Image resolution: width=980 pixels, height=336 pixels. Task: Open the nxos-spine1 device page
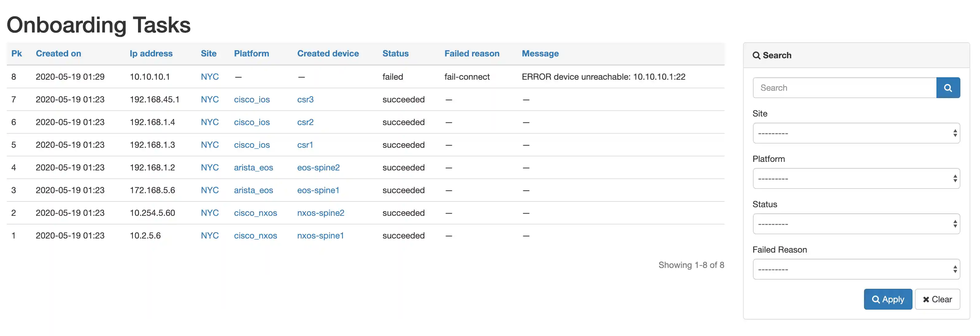coord(320,235)
